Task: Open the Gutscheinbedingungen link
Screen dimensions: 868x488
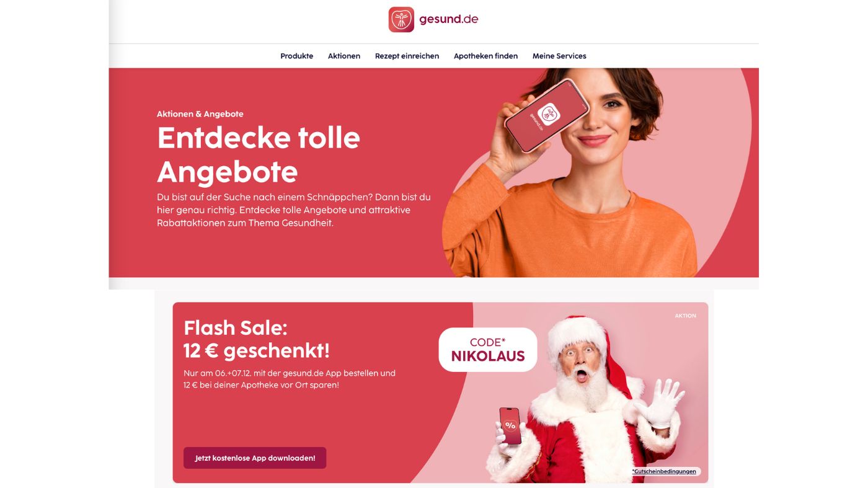Action: click(664, 471)
